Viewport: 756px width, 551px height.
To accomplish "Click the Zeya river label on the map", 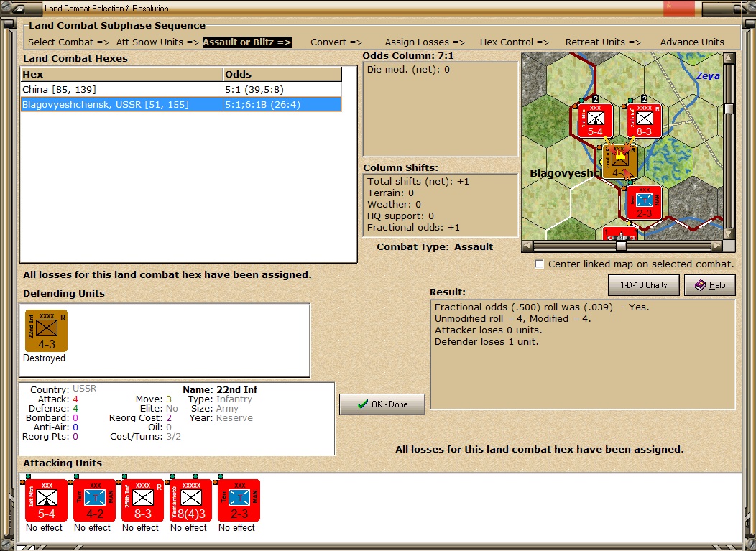I will click(x=708, y=75).
